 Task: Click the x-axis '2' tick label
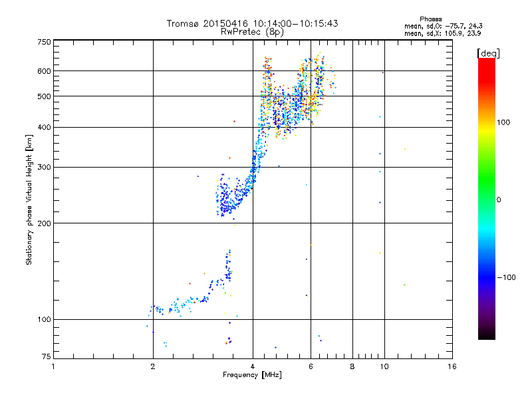(153, 366)
